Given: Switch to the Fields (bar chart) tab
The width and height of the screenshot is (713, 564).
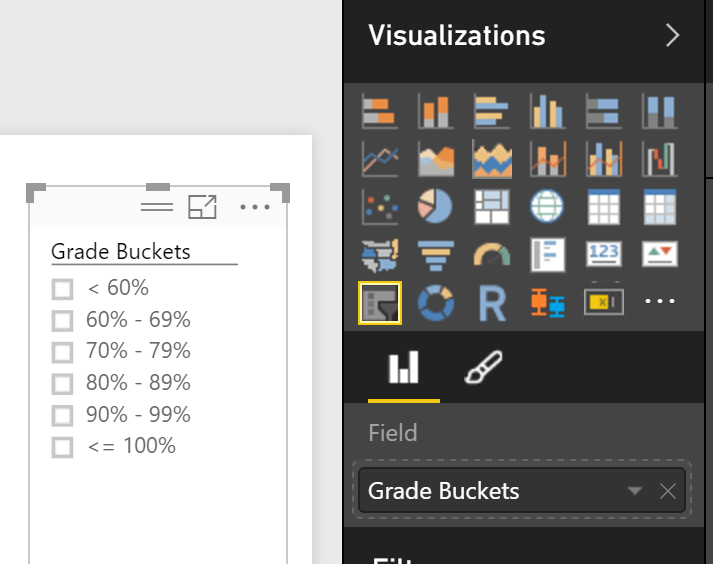Looking at the screenshot, I should click(x=403, y=370).
